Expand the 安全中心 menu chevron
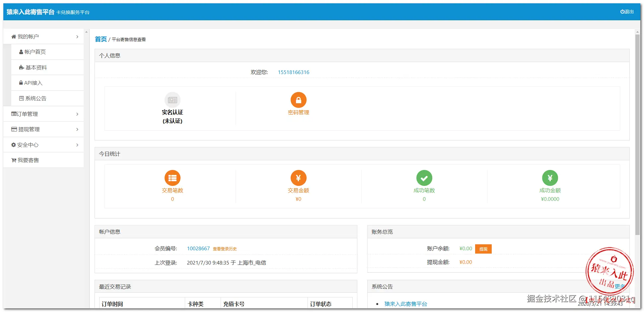 77,145
